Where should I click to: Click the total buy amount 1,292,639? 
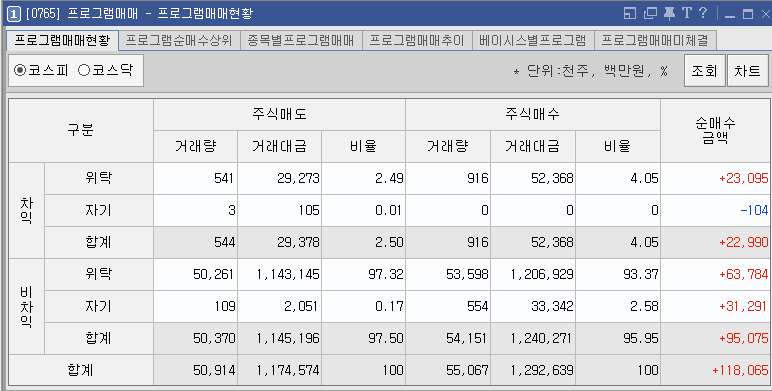(533, 370)
